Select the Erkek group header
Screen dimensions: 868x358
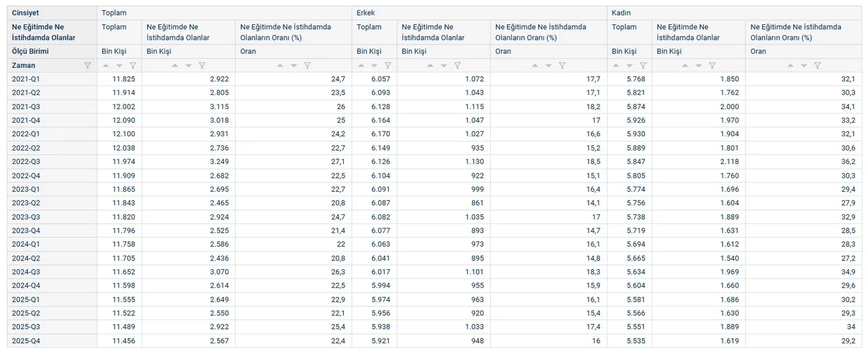(x=366, y=13)
